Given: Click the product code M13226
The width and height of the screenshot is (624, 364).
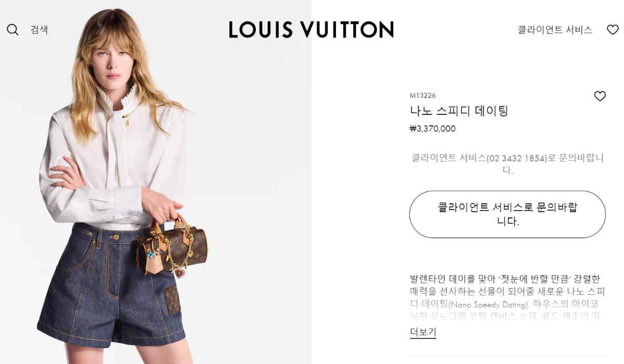Looking at the screenshot, I should pyautogui.click(x=423, y=95).
